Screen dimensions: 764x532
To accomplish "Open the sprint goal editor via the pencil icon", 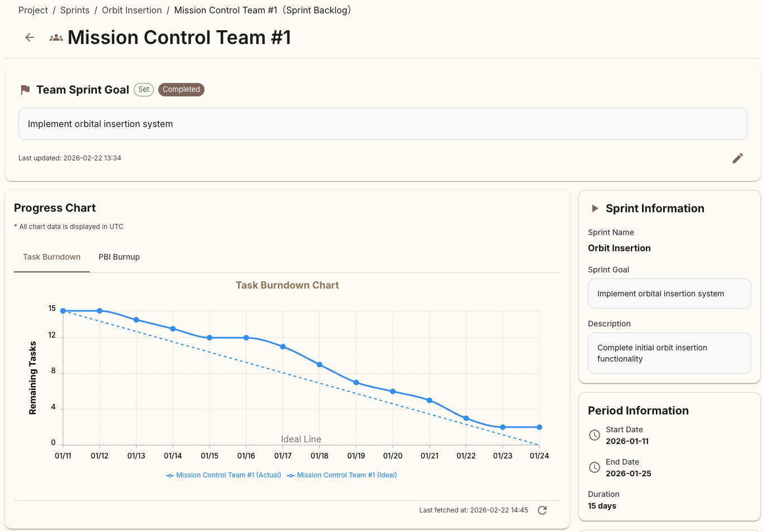I will coord(737,158).
